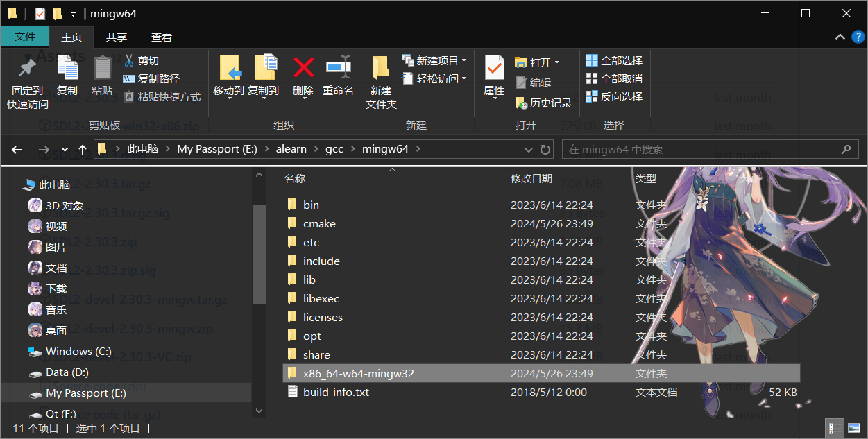Click the Back navigation arrow

(x=17, y=149)
